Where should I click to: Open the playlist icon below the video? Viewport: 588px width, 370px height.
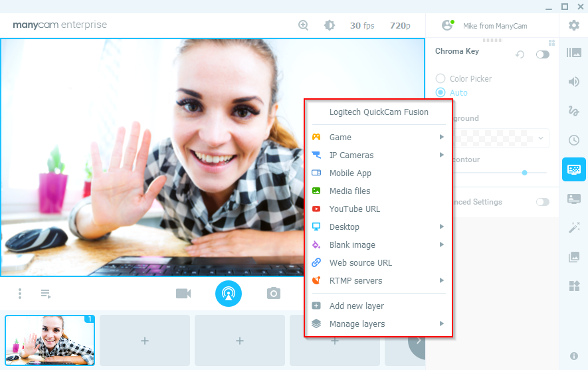point(46,294)
